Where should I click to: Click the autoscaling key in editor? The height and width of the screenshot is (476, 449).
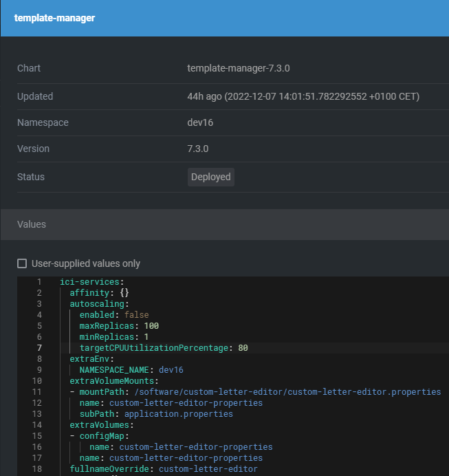[x=97, y=304]
